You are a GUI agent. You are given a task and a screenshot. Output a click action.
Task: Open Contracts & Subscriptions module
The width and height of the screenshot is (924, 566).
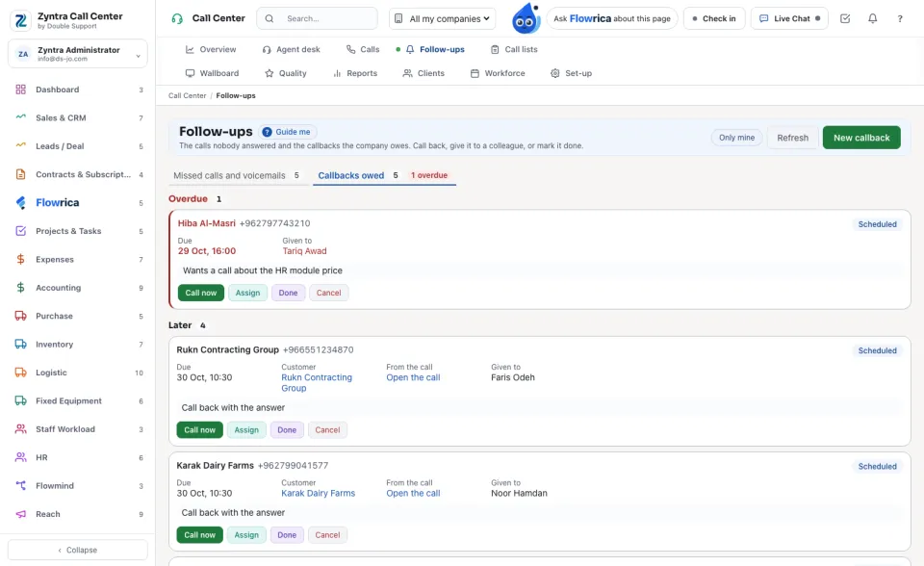pyautogui.click(x=78, y=174)
